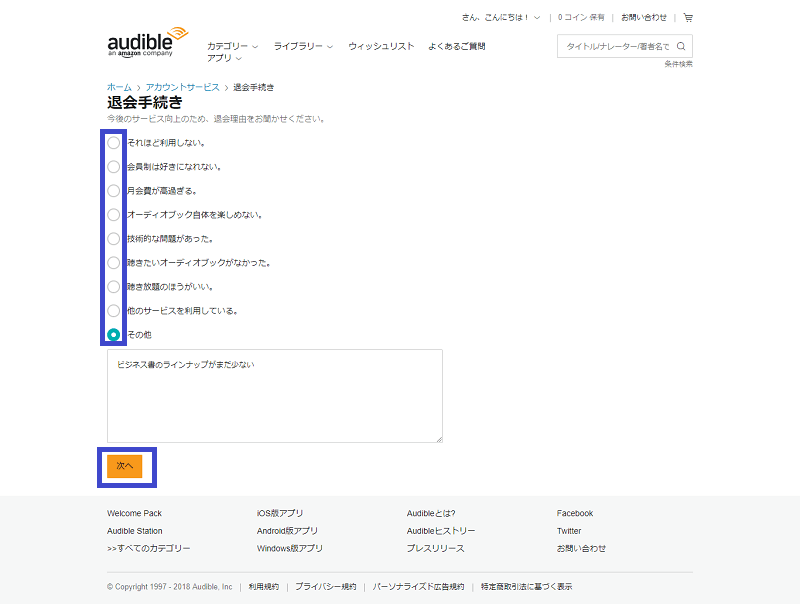Screen dimensions: 800x604
Task: Select the 'その他' radio button
Action: pos(114,334)
